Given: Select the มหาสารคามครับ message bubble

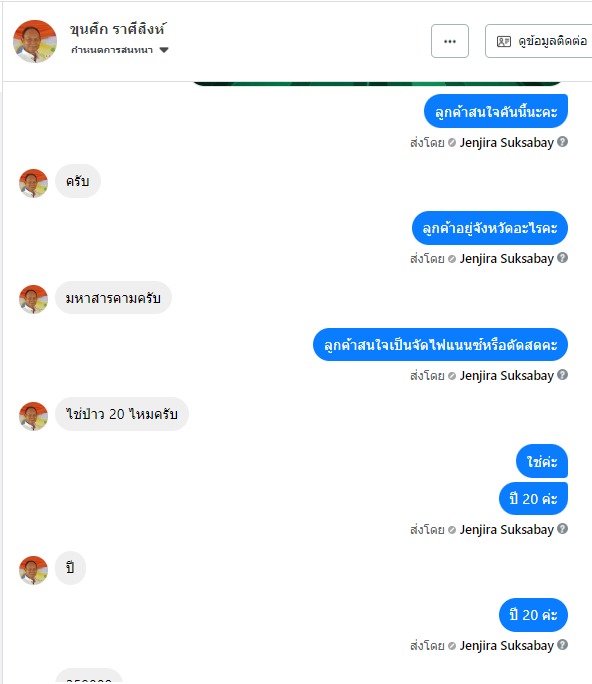Looking at the screenshot, I should point(113,298).
